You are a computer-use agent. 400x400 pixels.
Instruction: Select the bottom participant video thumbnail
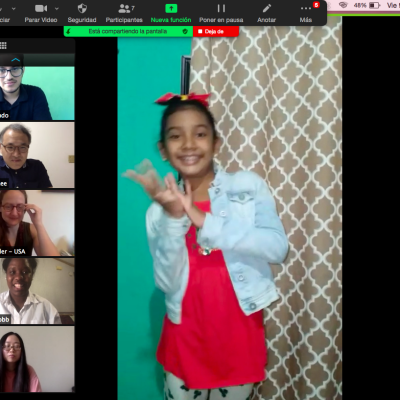[x=37, y=359]
